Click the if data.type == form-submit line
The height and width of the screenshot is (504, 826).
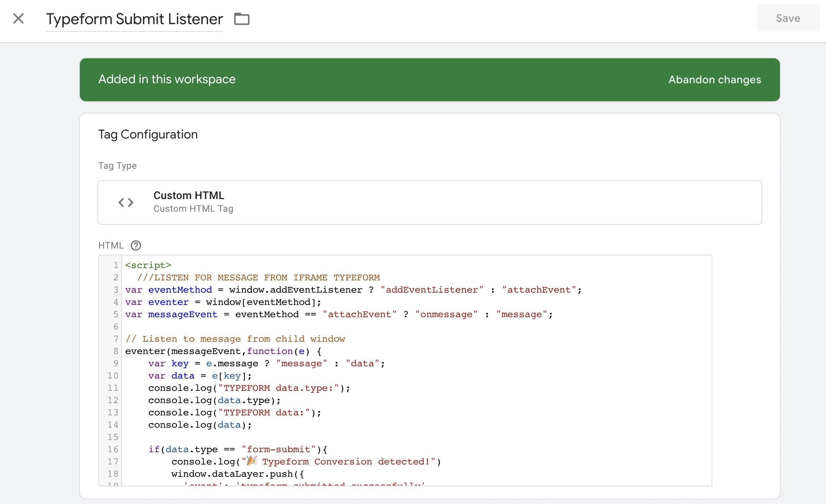click(x=238, y=449)
